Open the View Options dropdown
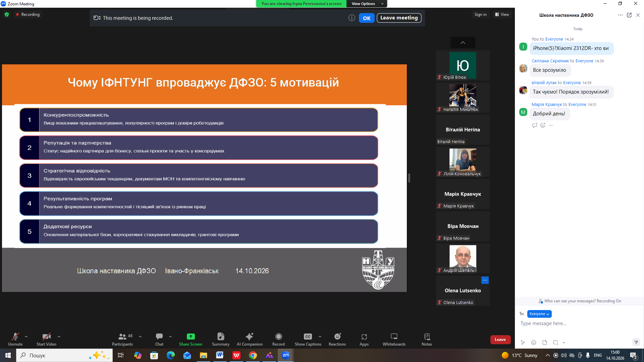The image size is (644, 362). (367, 4)
